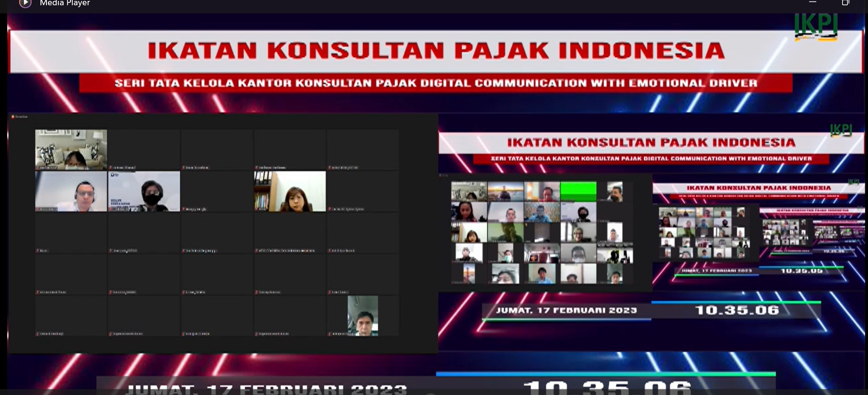
Task: Select tile of woman beside bookshelf
Action: pyautogui.click(x=290, y=191)
